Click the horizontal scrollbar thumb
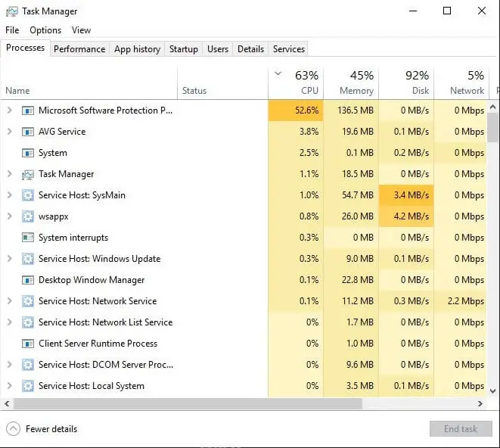The width and height of the screenshot is (500, 448). coord(188,404)
